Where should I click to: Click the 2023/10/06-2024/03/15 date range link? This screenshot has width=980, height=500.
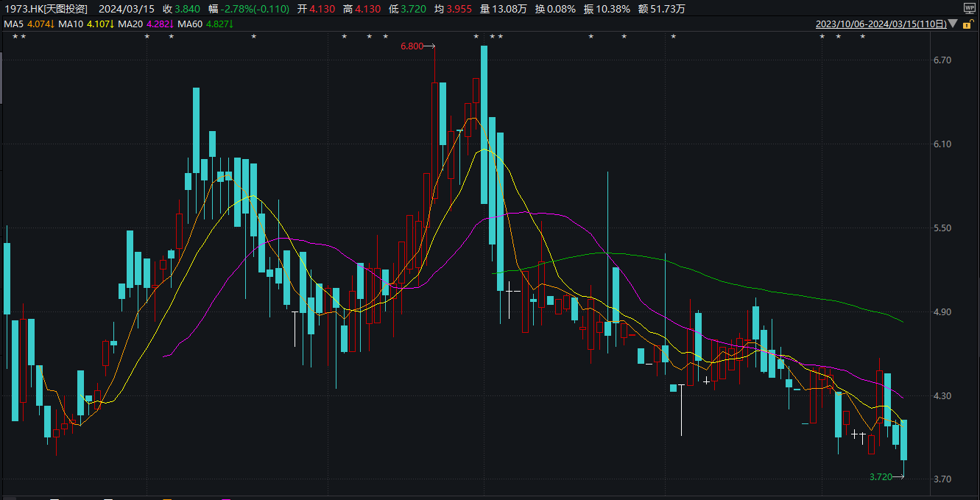pyautogui.click(x=881, y=24)
